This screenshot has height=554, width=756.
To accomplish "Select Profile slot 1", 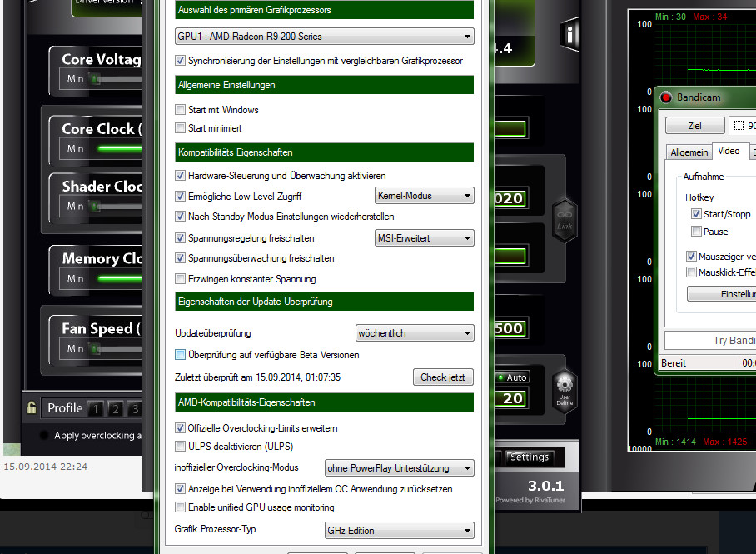I will [x=96, y=409].
